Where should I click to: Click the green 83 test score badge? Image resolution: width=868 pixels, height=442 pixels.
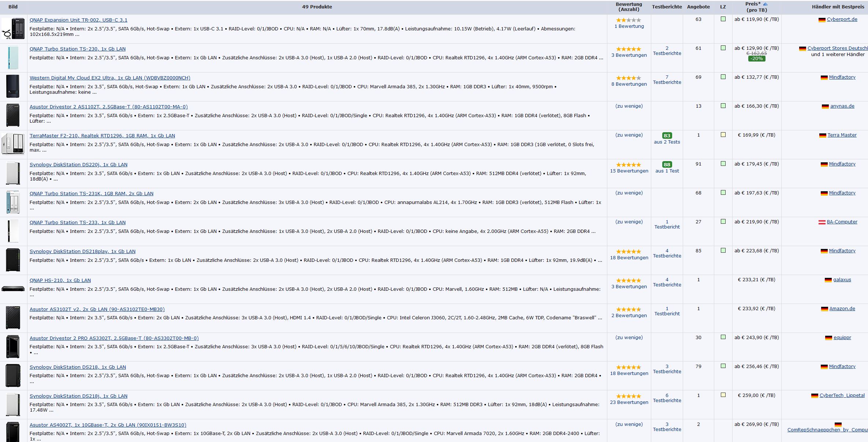point(667,135)
